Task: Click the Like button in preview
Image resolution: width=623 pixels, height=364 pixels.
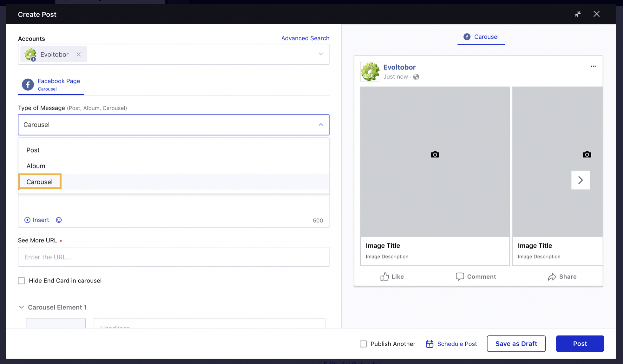Action: pos(392,276)
